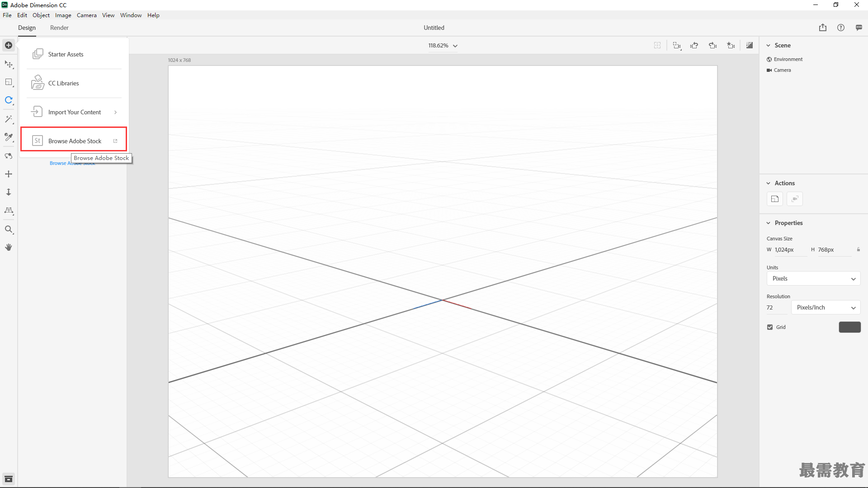Viewport: 868px width, 488px height.
Task: Select the Select and Rotate tool
Action: (9, 100)
